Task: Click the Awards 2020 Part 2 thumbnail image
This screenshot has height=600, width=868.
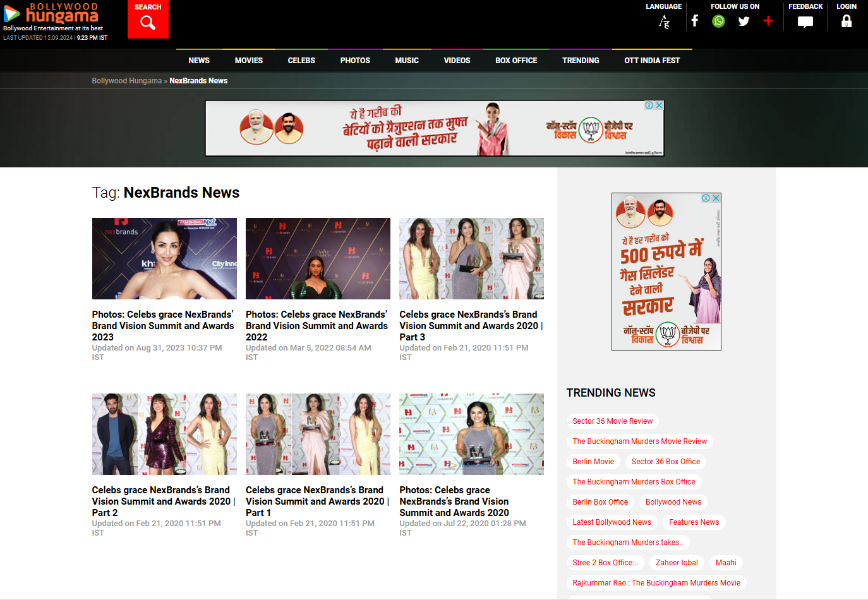Action: tap(164, 435)
